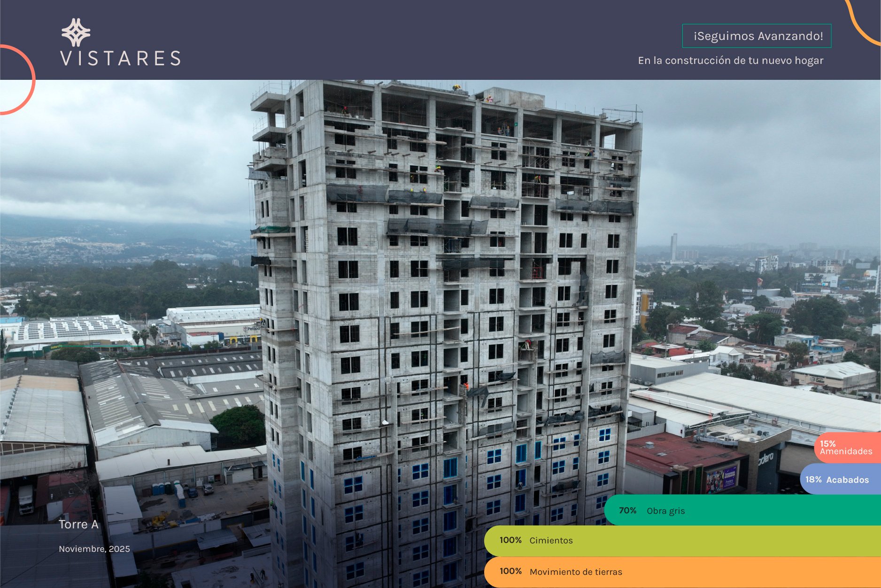
Task: Click the 70% value on green bar
Action: (627, 511)
